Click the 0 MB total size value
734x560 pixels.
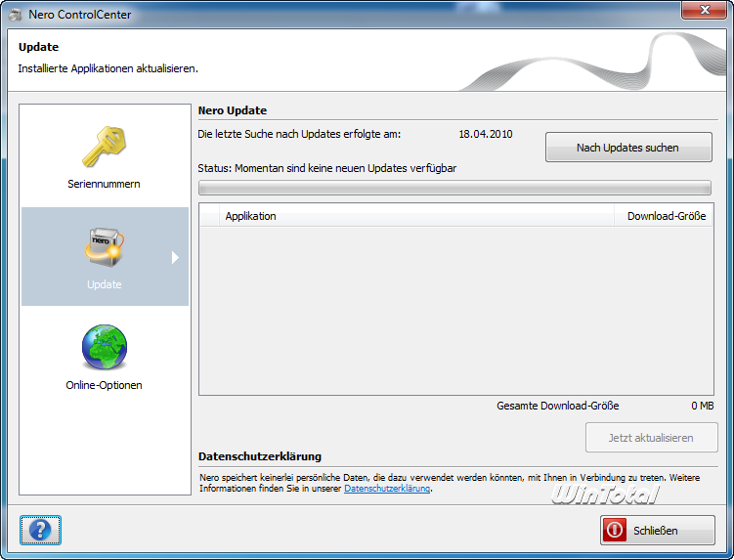(702, 406)
